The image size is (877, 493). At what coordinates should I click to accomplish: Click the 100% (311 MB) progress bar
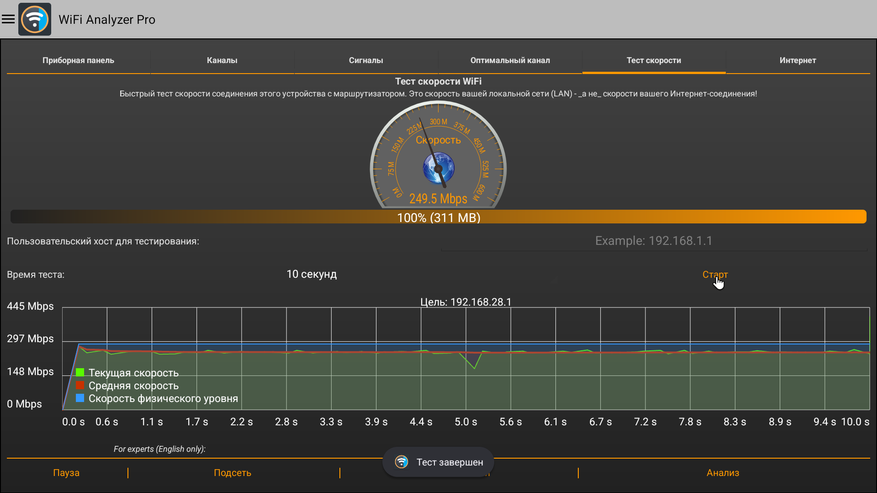coord(438,217)
